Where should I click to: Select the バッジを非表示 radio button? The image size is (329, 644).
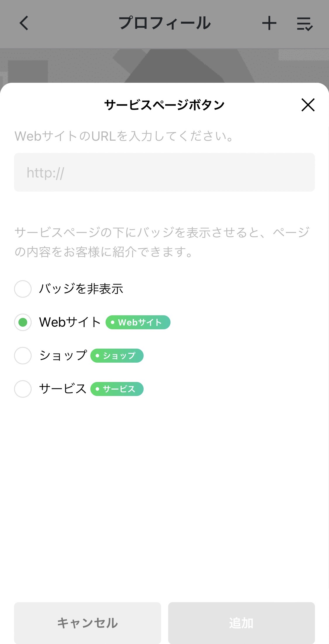point(23,289)
